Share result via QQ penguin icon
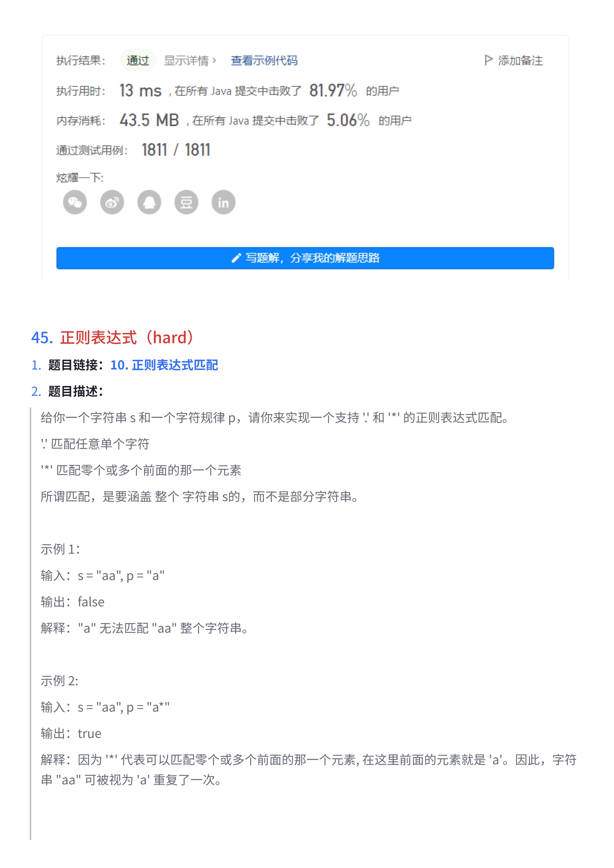This screenshot has width=614, height=868. (149, 202)
